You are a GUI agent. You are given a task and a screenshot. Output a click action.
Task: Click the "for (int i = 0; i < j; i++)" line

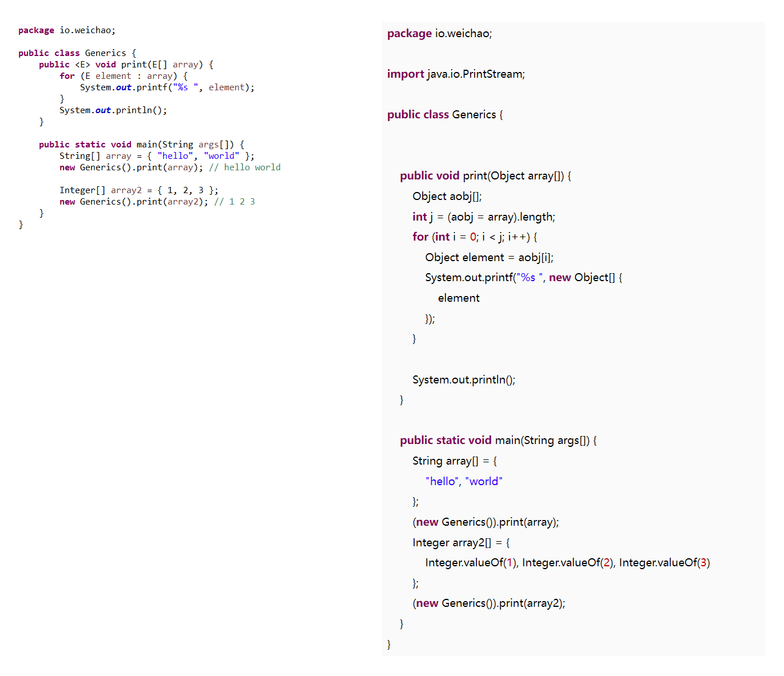pos(475,237)
